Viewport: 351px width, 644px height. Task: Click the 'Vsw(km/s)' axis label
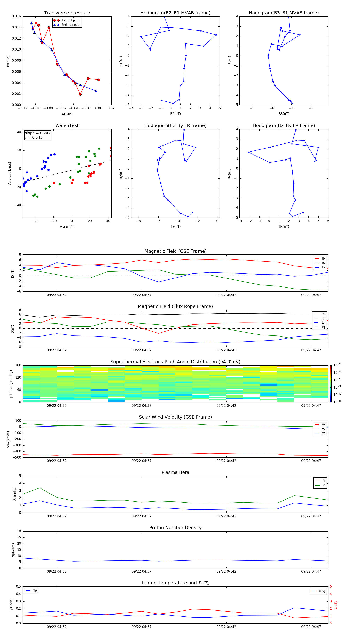[x=8, y=439]
